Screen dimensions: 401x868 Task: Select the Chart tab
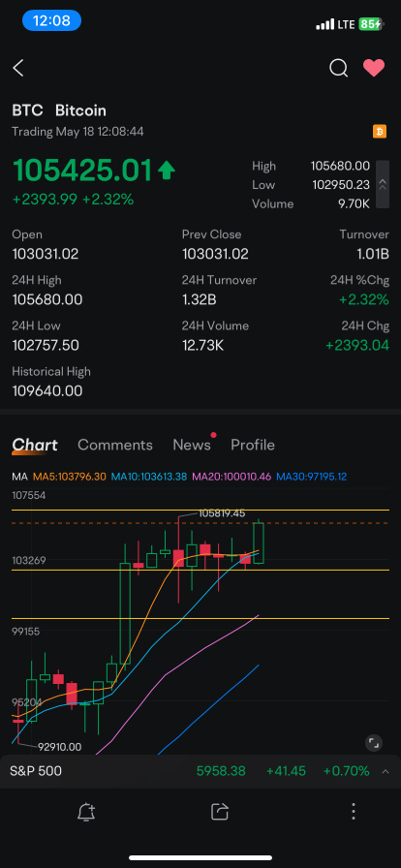[35, 445]
